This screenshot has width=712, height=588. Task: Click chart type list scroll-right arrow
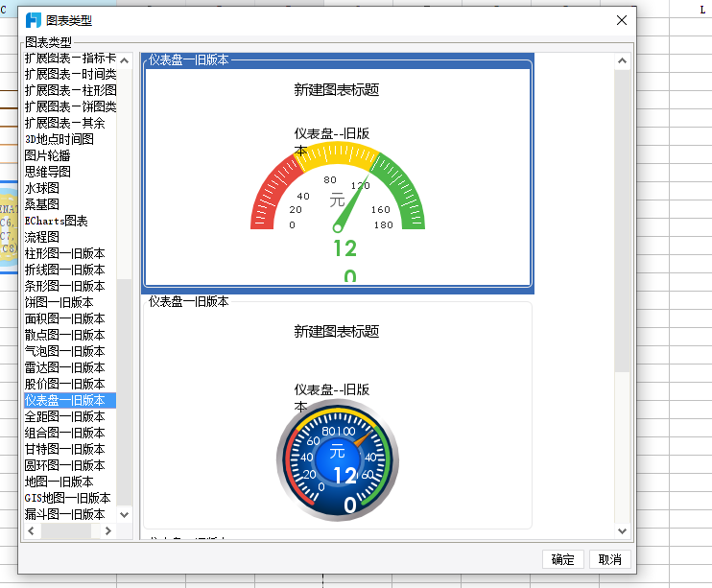[x=108, y=530]
